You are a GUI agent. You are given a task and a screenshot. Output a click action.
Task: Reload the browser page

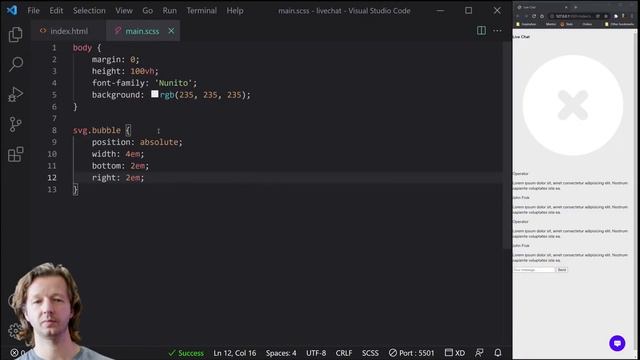point(534,16)
